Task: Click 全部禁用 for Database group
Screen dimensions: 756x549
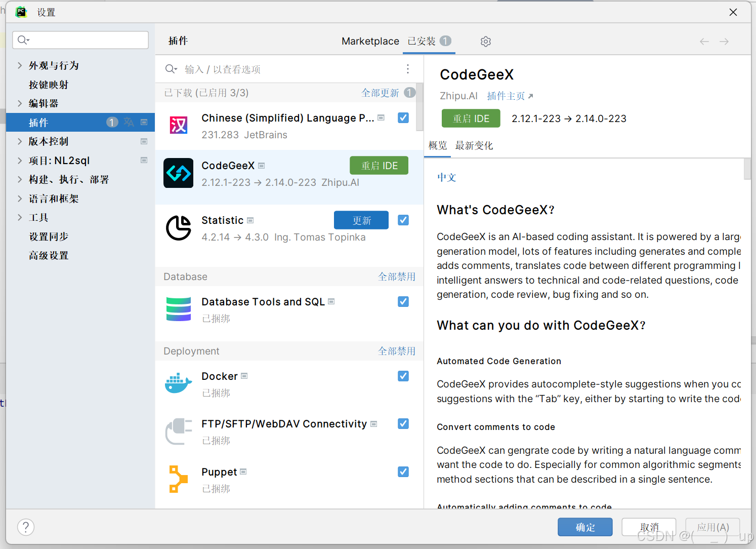Action: [397, 277]
